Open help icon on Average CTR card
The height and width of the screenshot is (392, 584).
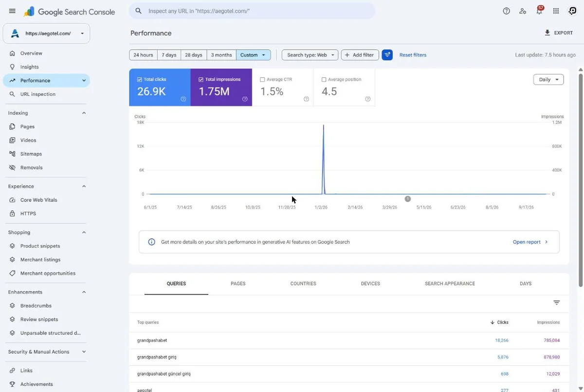click(x=306, y=99)
